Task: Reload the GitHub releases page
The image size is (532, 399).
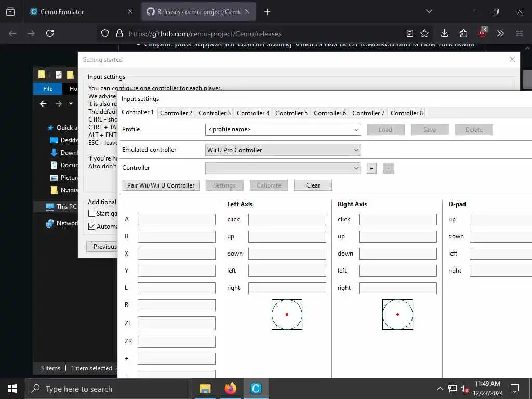Action: 50,34
